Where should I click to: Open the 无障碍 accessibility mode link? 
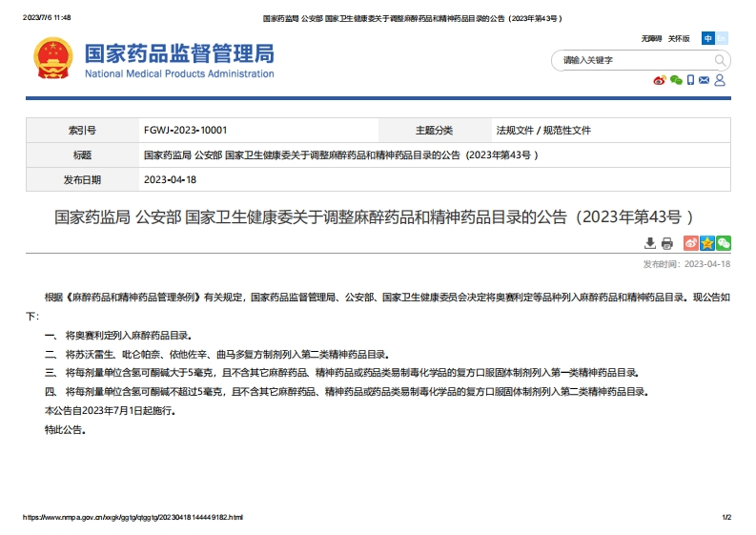651,38
